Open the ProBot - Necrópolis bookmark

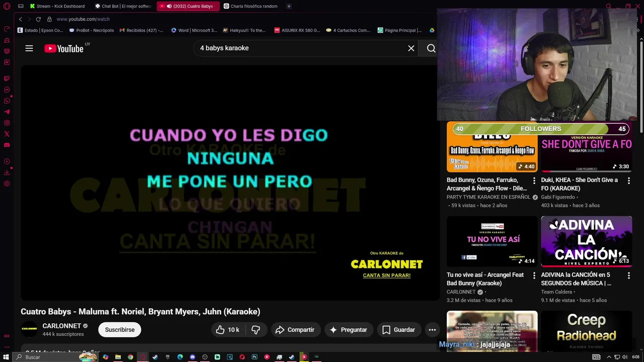click(92, 30)
